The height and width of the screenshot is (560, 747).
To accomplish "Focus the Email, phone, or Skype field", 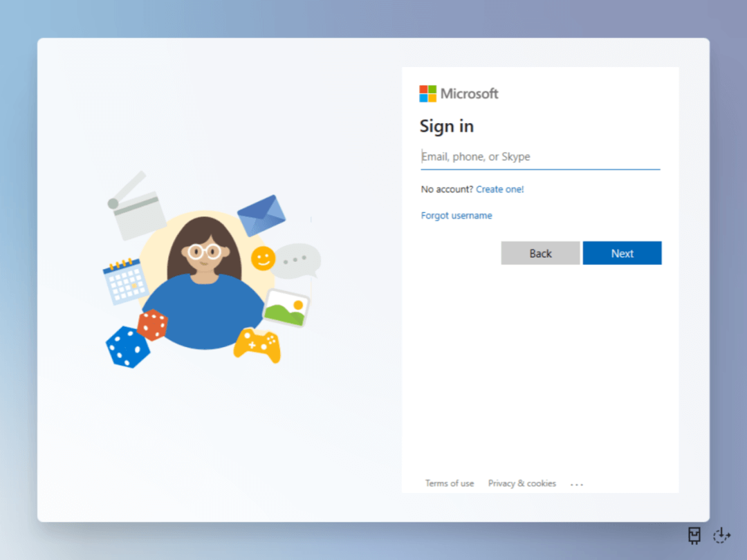I will coord(540,157).
